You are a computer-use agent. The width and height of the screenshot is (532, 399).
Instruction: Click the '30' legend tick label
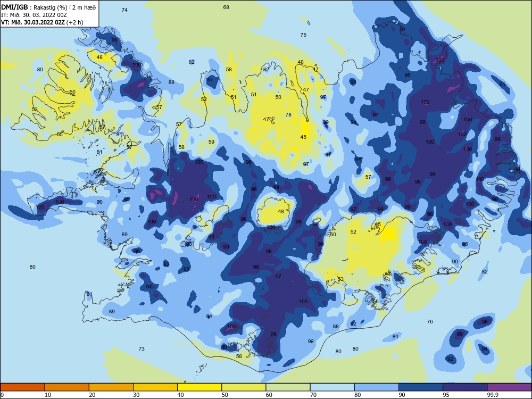click(x=136, y=395)
